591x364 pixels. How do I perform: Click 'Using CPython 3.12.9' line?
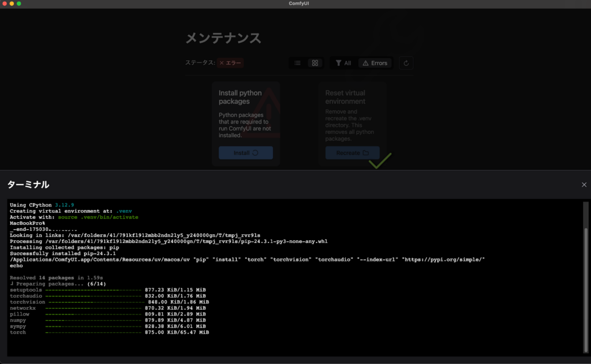click(42, 205)
